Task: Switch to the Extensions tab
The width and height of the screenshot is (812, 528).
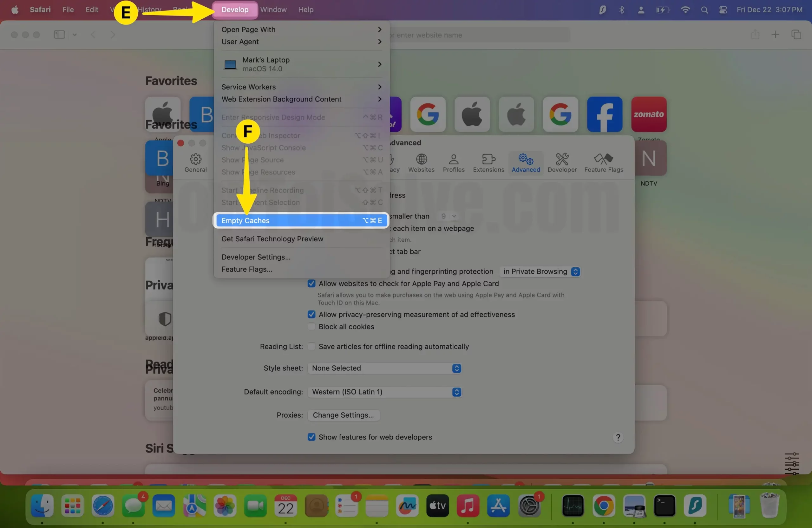Action: click(489, 163)
